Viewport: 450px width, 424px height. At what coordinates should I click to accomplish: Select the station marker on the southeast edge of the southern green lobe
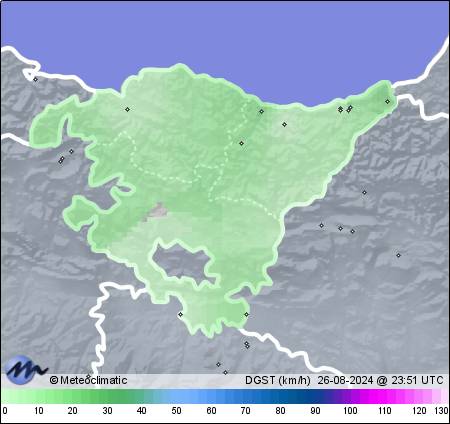pyautogui.click(x=246, y=314)
